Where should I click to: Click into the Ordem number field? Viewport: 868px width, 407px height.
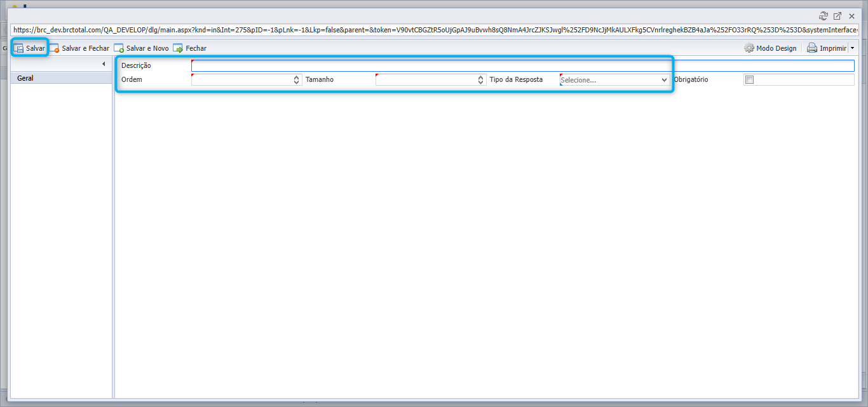pos(241,80)
